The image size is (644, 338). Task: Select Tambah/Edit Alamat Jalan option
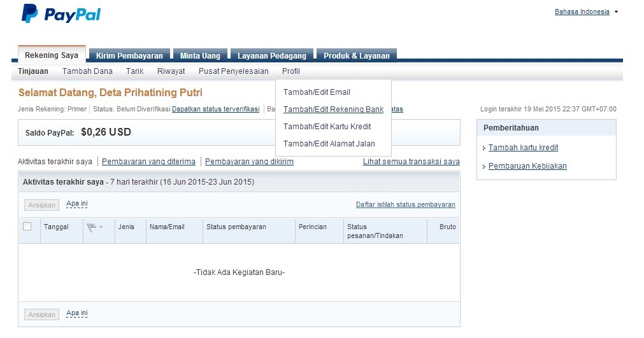tap(329, 144)
